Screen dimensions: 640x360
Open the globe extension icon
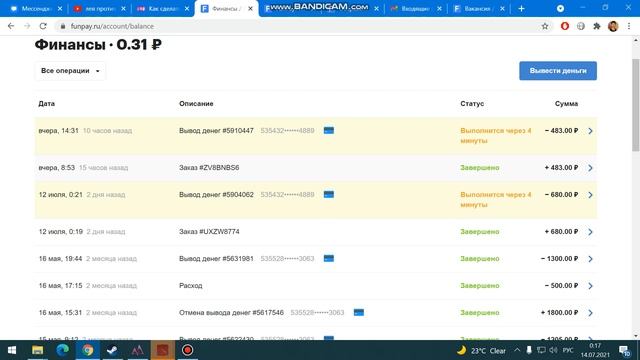point(581,26)
